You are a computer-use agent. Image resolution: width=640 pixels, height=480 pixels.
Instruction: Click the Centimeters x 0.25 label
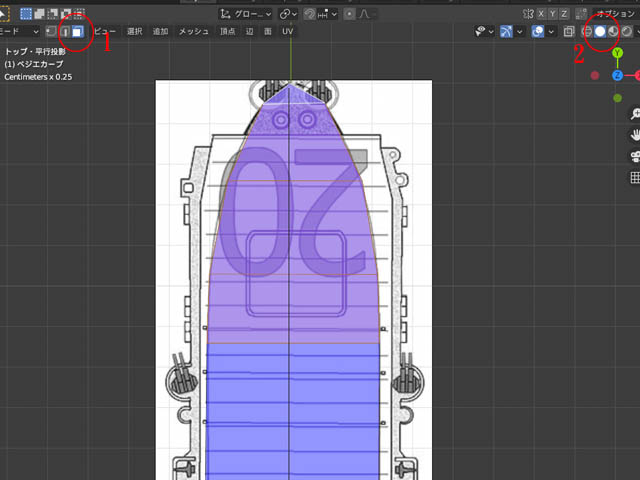tap(38, 77)
